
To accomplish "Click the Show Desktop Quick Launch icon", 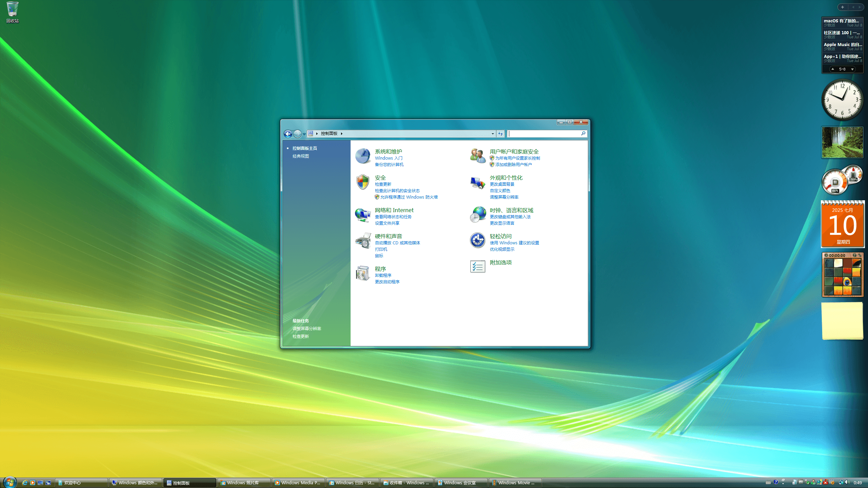I will 40,483.
